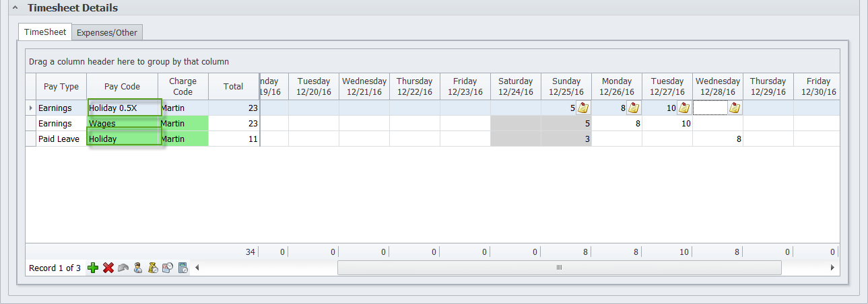Viewport: 868px width, 304px height.
Task: Click the row indicator arrow for first row
Action: click(30, 108)
